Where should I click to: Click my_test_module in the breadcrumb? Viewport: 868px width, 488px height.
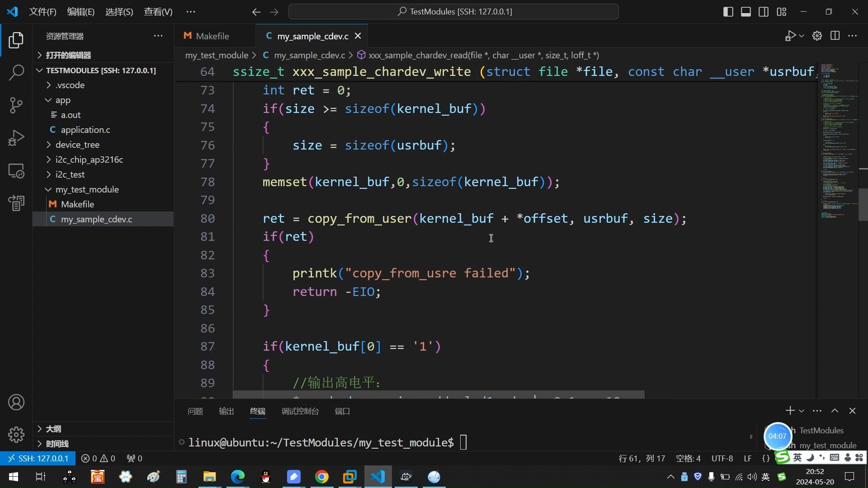217,55
